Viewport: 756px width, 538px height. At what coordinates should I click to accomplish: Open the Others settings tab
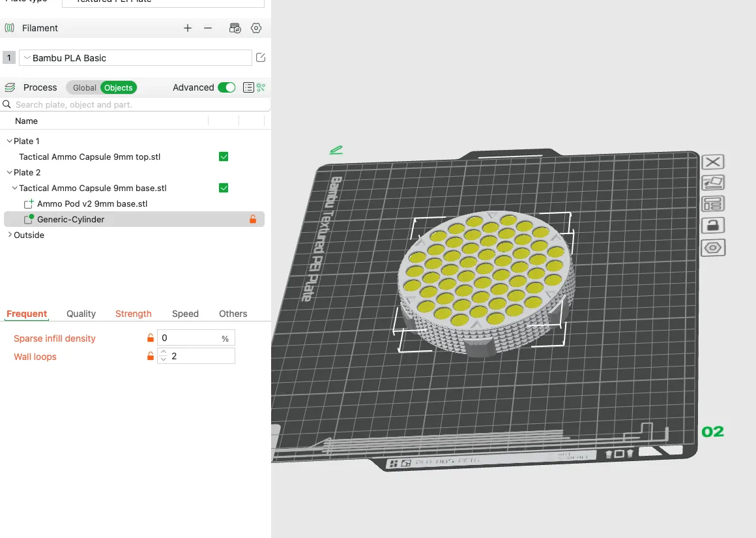[233, 314]
